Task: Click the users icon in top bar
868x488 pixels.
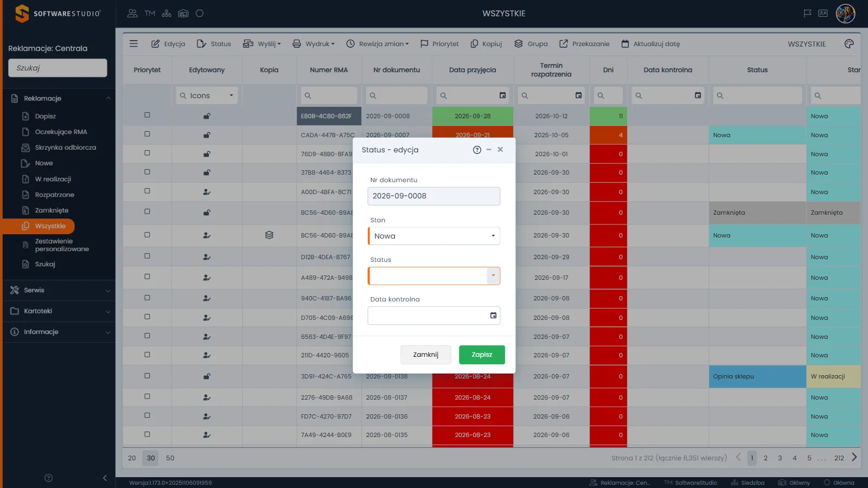Action: (132, 14)
